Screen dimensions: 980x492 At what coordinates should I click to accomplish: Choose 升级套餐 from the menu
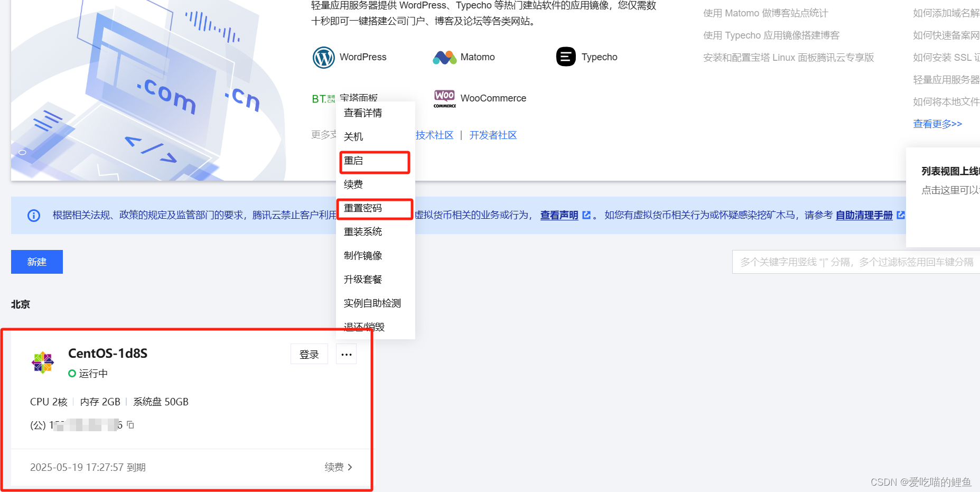pyautogui.click(x=363, y=279)
